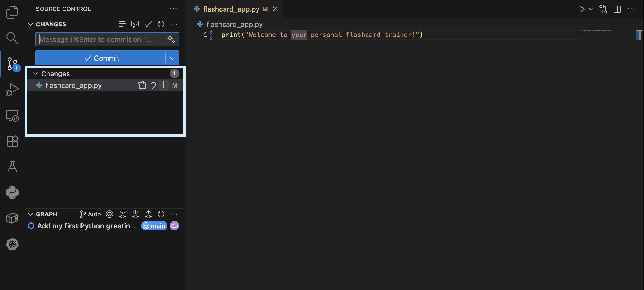Toggle the view as tree icon
The height and width of the screenshot is (290, 644).
click(x=122, y=24)
